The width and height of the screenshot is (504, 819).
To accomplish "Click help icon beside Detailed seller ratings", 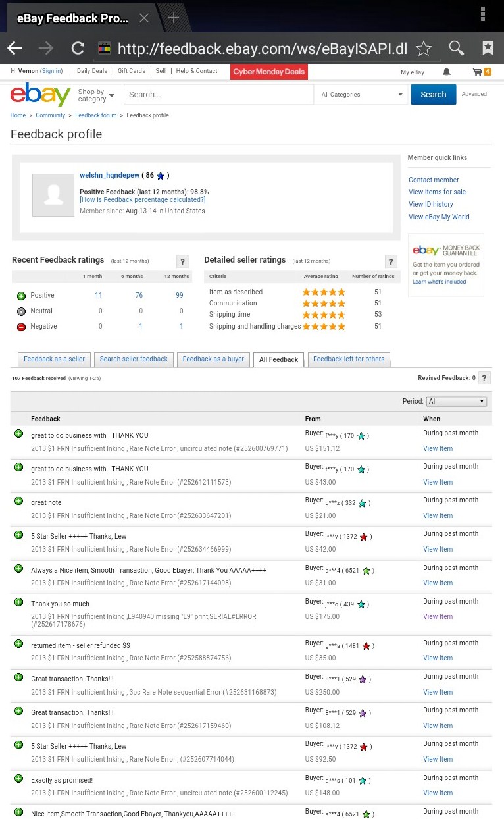I will 391,261.
